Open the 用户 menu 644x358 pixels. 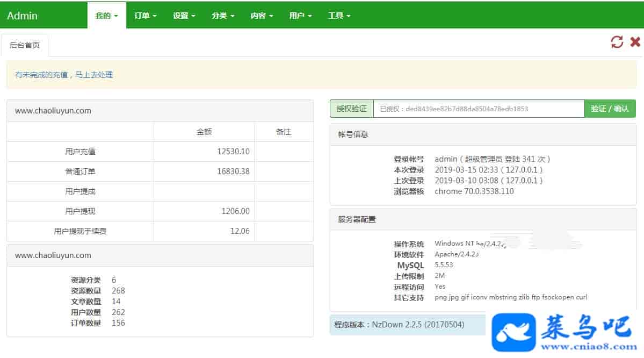coord(300,16)
